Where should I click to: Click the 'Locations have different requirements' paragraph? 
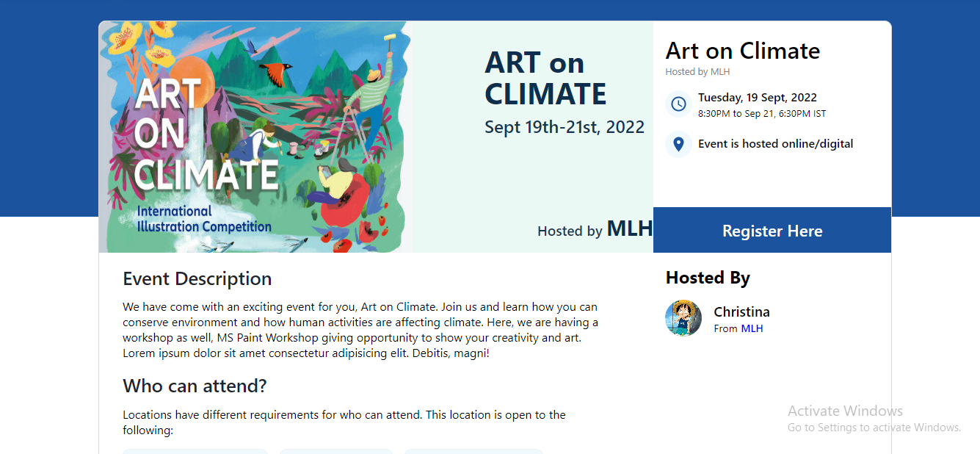(x=344, y=422)
